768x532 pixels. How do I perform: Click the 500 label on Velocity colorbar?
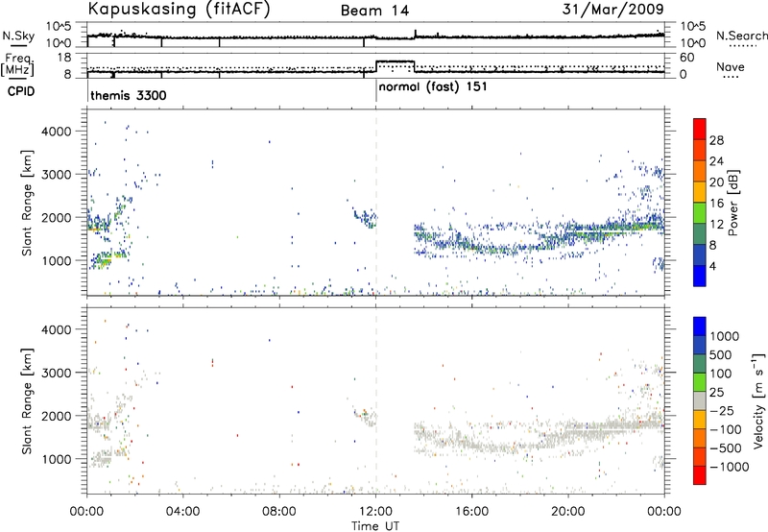(721, 355)
